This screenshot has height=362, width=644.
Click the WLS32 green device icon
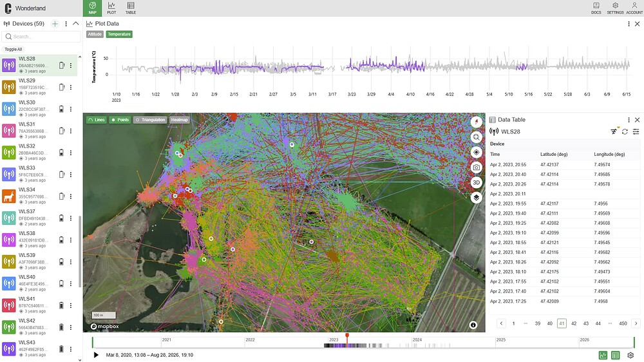click(x=9, y=153)
